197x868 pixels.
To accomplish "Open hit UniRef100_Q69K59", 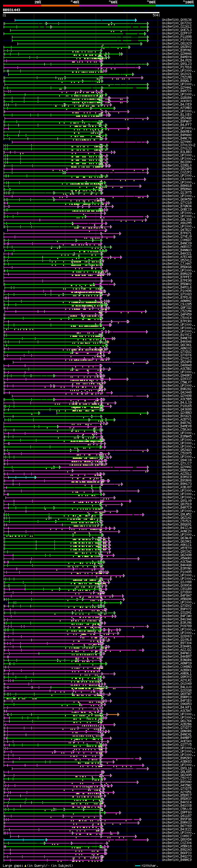I will tap(176, 199).
